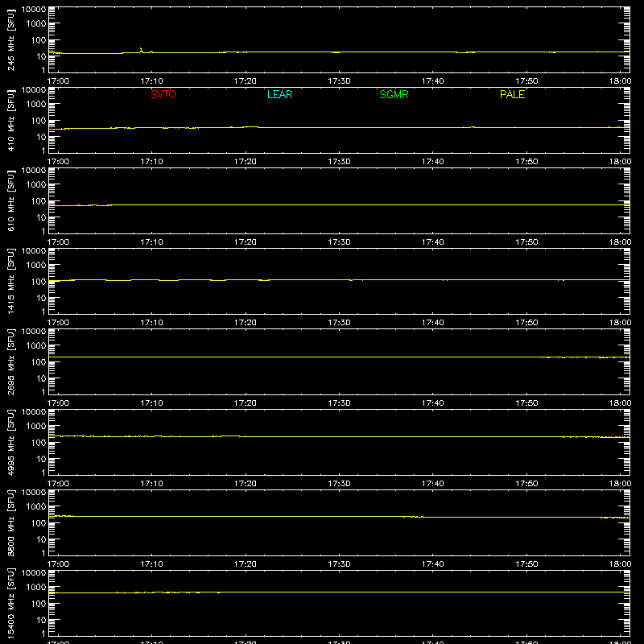644x644 pixels.
Task: Click 17:10 tick label of the 8800 MHz plot
Action: coord(151,564)
